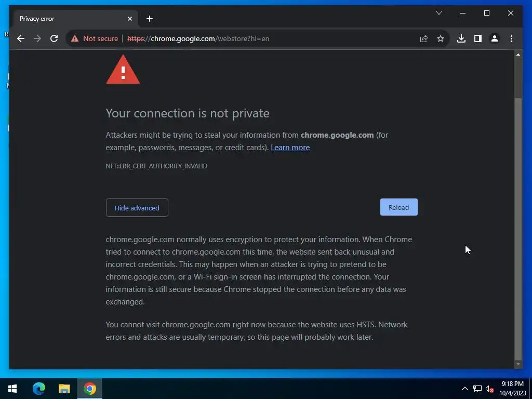Select the Privacy error tab
This screenshot has width=532, height=399.
[x=76, y=19]
